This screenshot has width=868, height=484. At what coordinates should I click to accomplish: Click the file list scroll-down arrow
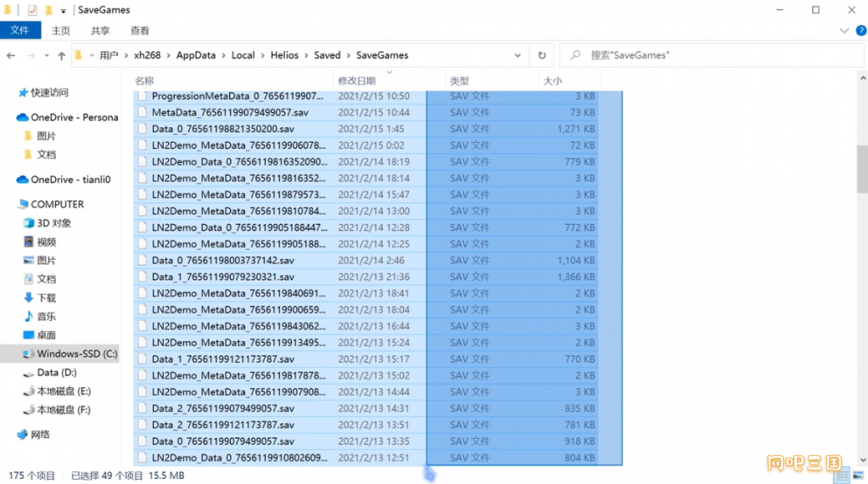862,460
